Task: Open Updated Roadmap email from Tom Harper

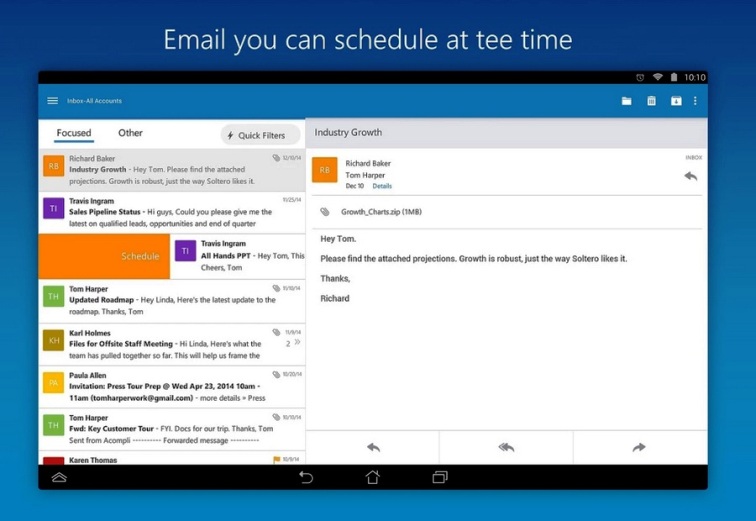Action: pyautogui.click(x=172, y=301)
